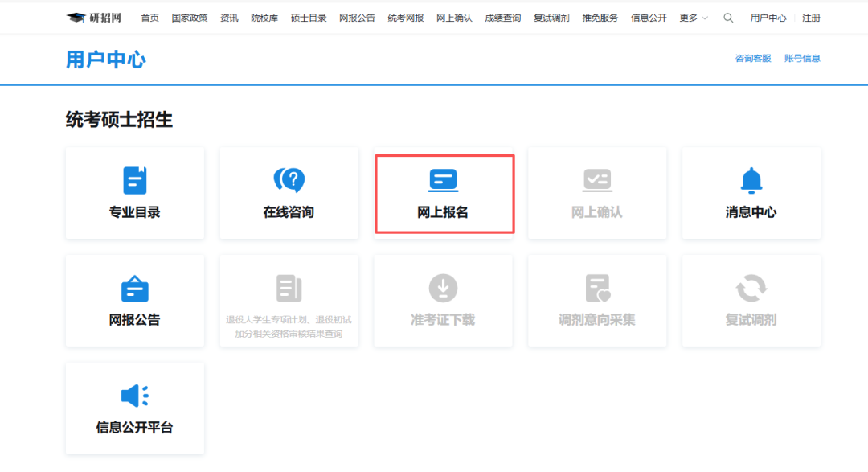
Task: Select 成绩查询 from navigation bar
Action: click(x=502, y=18)
